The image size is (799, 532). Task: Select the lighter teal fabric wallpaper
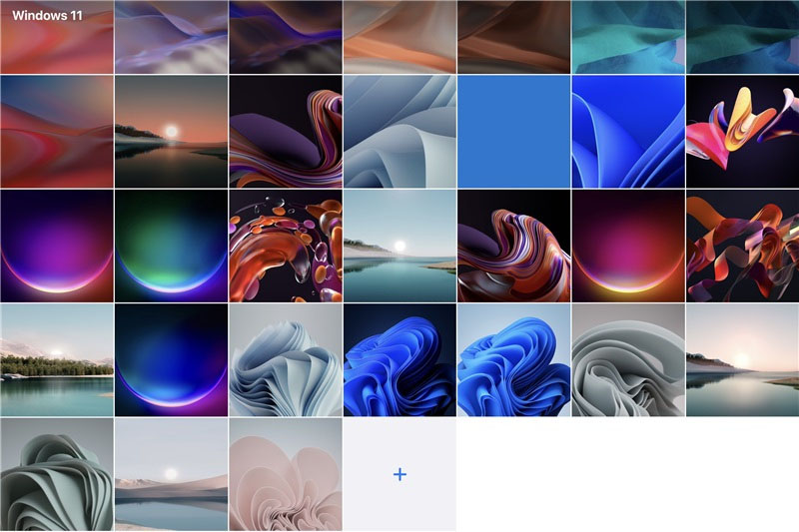click(x=628, y=37)
